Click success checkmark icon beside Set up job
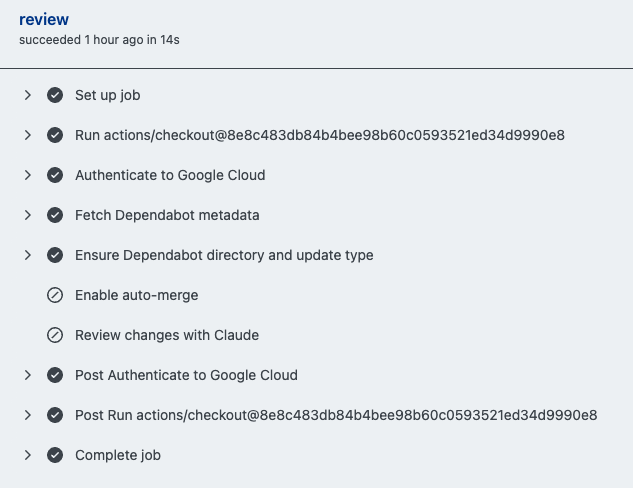This screenshot has width=633, height=488. (x=55, y=95)
